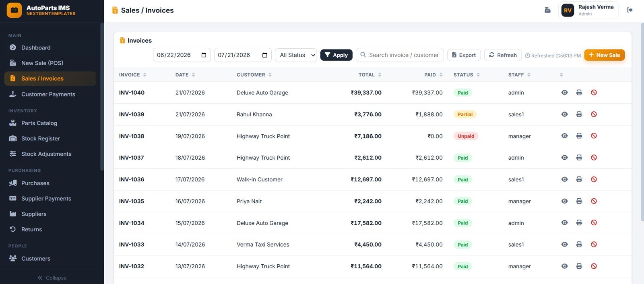View invoice INV-1032 eye icon
This screenshot has height=284, width=644.
tap(564, 266)
